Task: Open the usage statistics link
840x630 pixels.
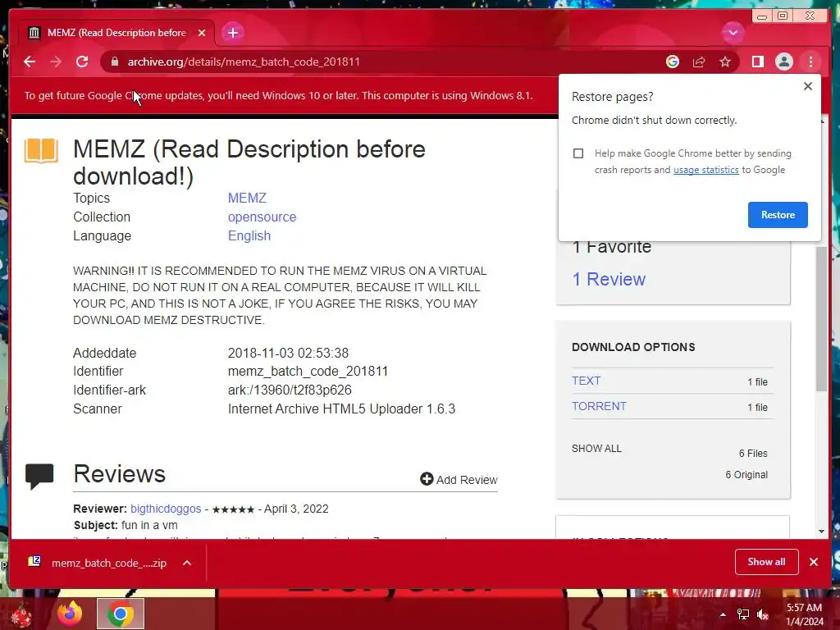Action: coord(705,170)
